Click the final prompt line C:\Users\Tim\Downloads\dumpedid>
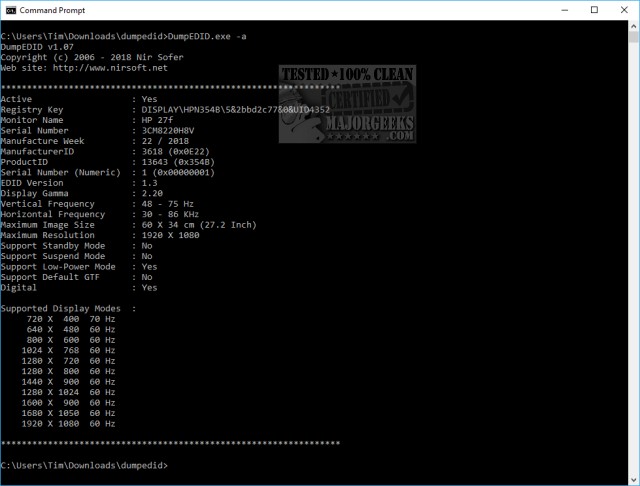This screenshot has width=640, height=486. [84, 466]
